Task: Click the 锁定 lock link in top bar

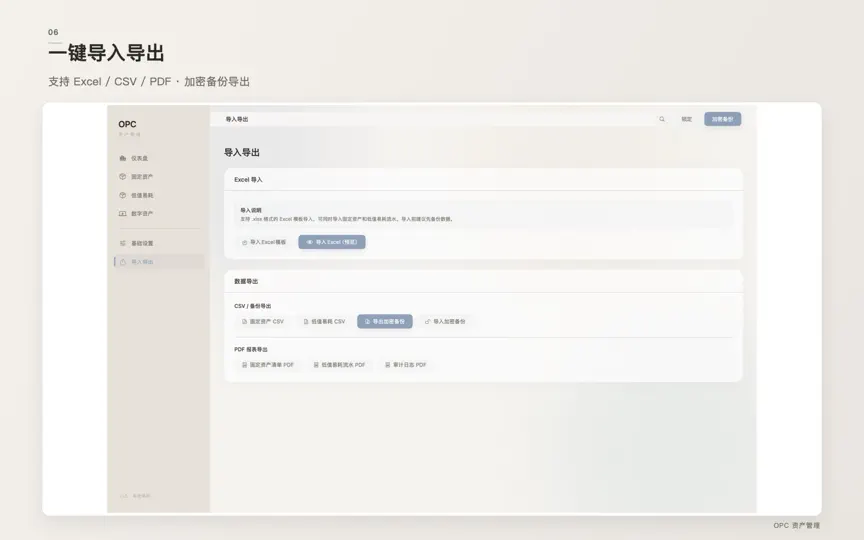Action: click(687, 119)
